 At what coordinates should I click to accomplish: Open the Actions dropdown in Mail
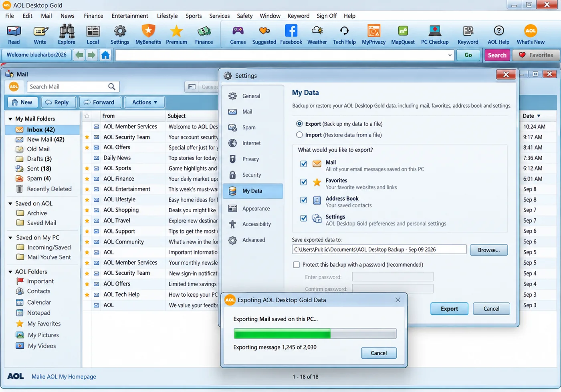145,102
